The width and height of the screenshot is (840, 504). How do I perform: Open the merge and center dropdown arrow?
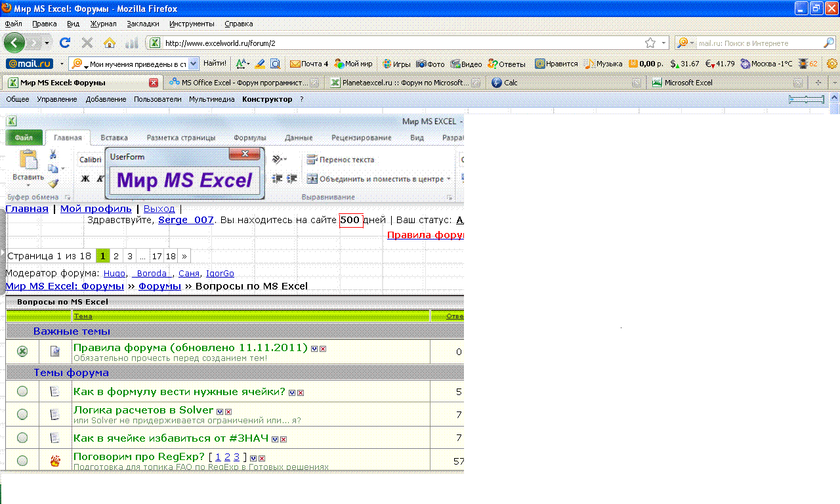(449, 178)
